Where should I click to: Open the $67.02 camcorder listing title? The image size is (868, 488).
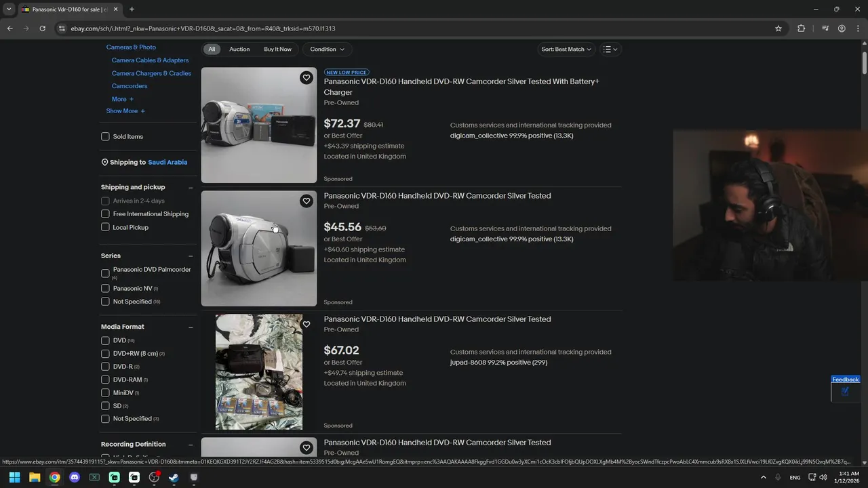437,319
